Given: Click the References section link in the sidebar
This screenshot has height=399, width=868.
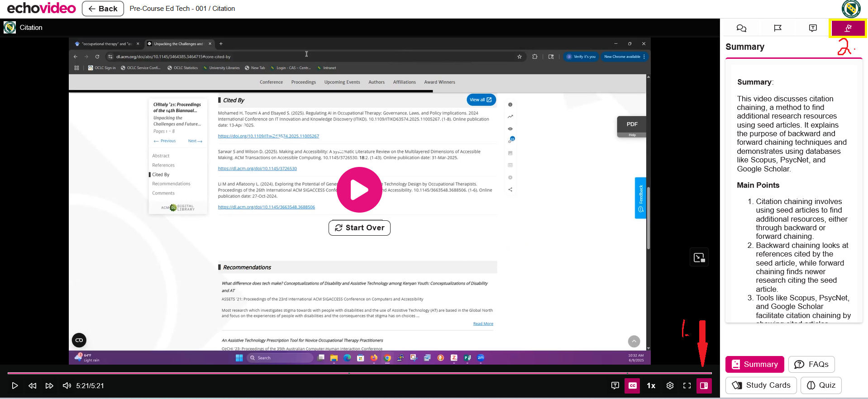Looking at the screenshot, I should coord(163,165).
